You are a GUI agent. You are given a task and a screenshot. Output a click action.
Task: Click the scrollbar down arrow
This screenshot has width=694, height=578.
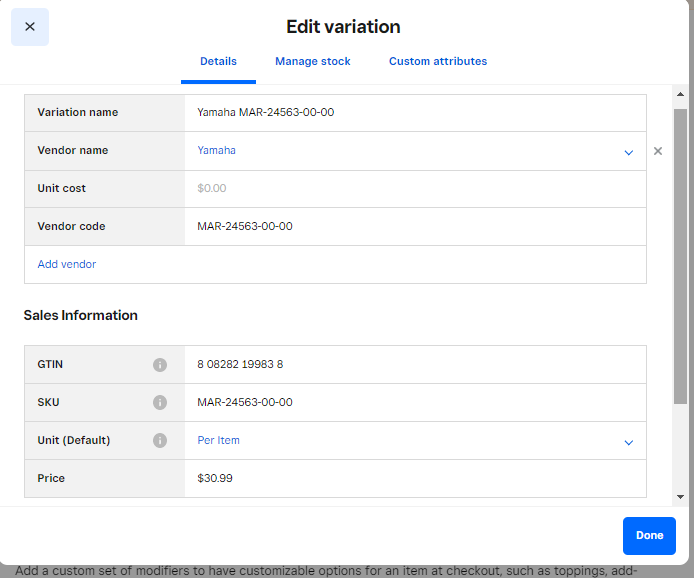[681, 496]
